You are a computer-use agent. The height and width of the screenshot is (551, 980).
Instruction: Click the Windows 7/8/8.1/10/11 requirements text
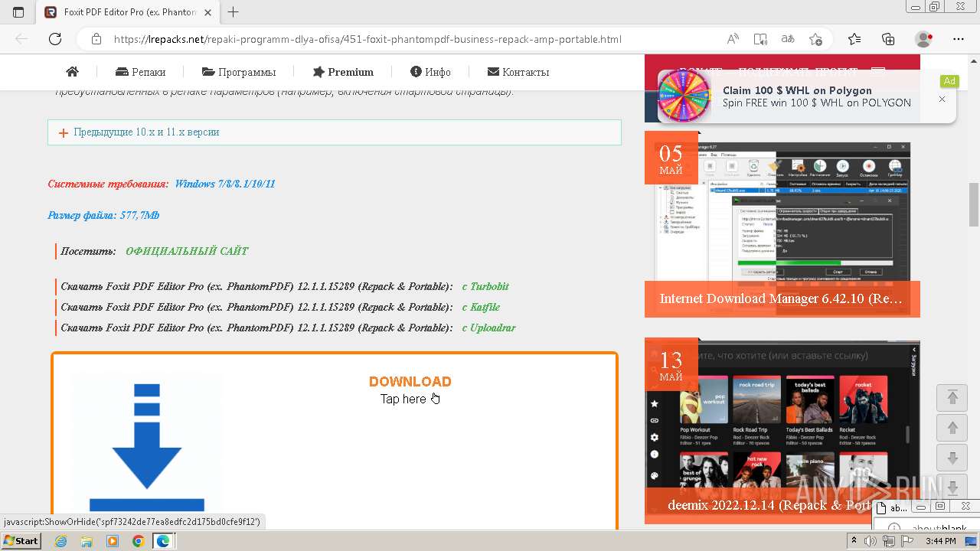coord(225,184)
